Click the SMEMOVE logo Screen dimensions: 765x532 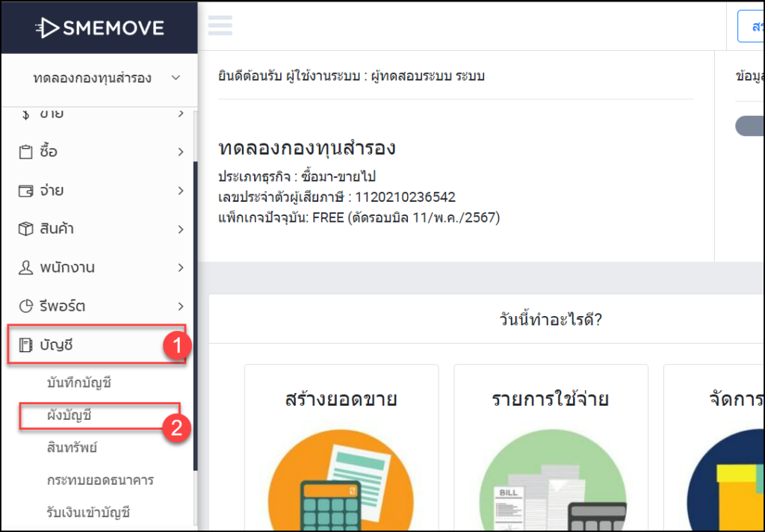[x=99, y=27]
